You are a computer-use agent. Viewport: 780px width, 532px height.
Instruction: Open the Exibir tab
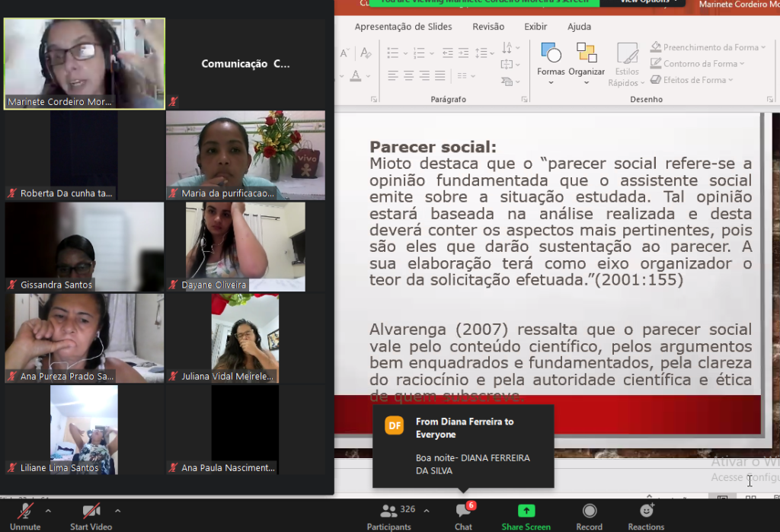click(x=535, y=27)
